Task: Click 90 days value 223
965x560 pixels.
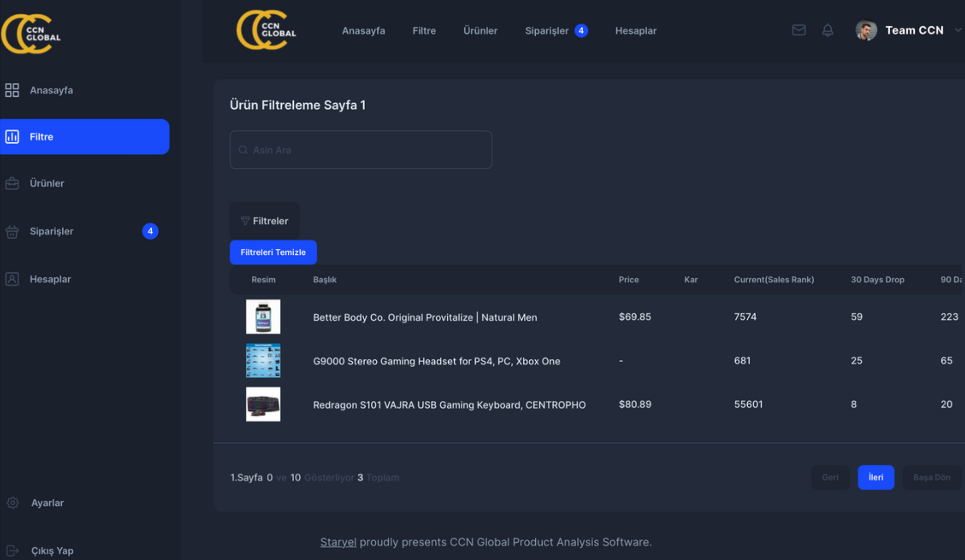Action: (949, 317)
